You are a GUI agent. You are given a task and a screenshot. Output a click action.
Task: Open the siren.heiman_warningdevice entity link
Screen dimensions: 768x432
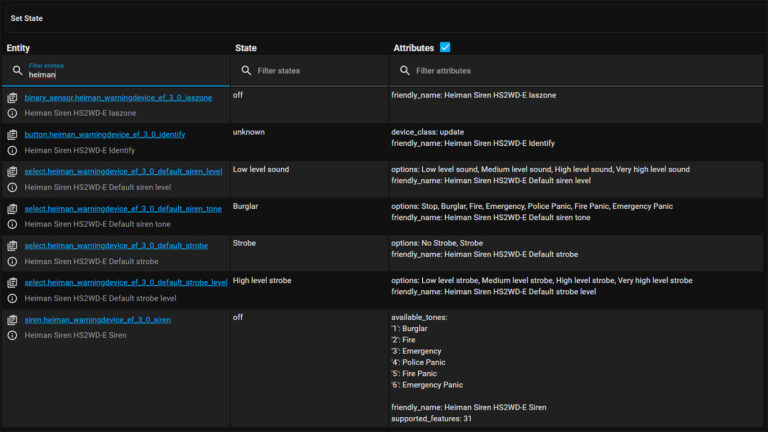point(97,320)
